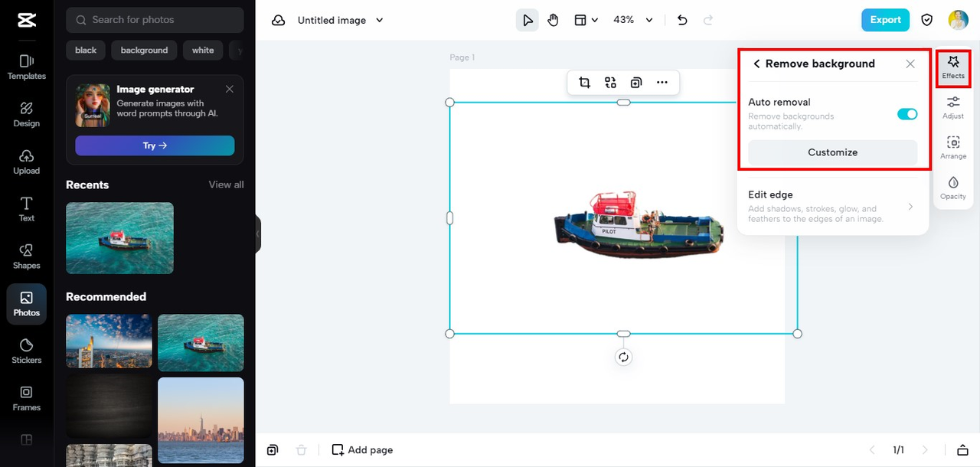Open the user profile avatar

pyautogui.click(x=959, y=20)
